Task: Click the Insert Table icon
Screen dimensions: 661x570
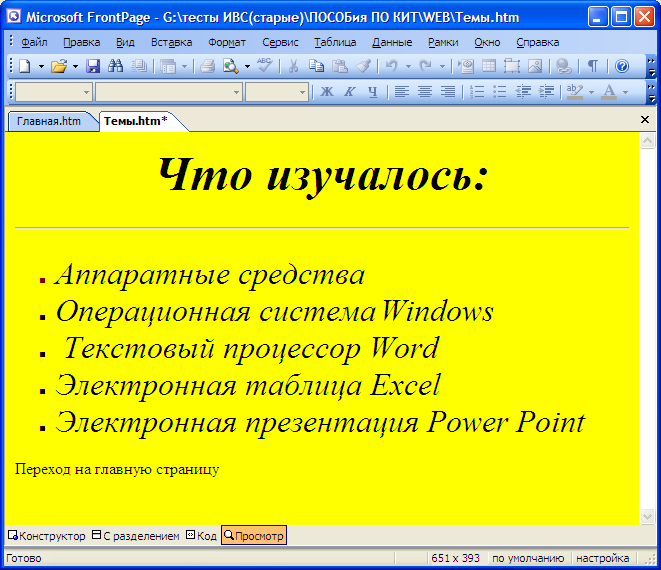Action: point(489,66)
